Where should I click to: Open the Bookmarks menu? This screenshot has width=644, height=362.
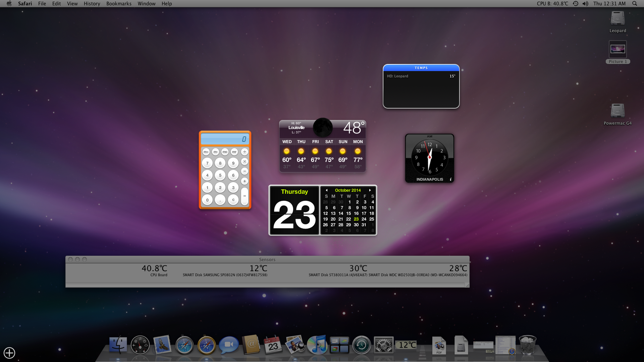[x=119, y=4]
